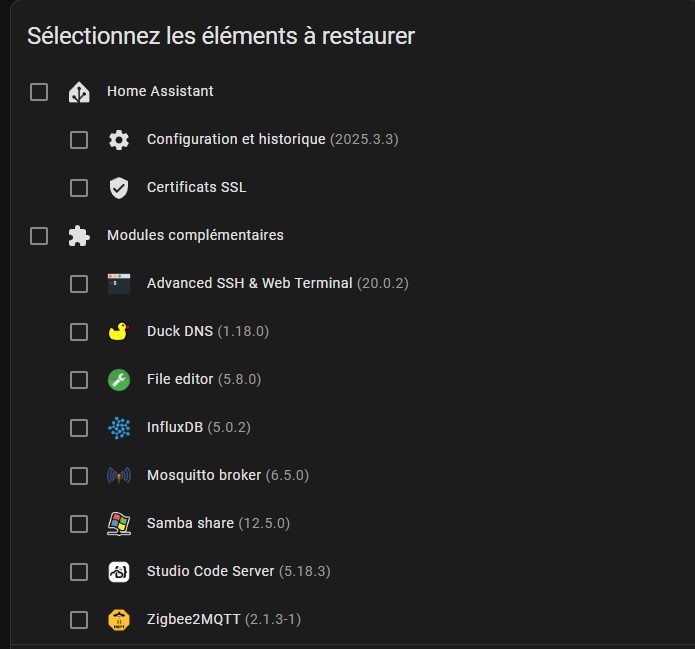The image size is (695, 649).
Task: Click the Samba share label text
Action: point(190,524)
